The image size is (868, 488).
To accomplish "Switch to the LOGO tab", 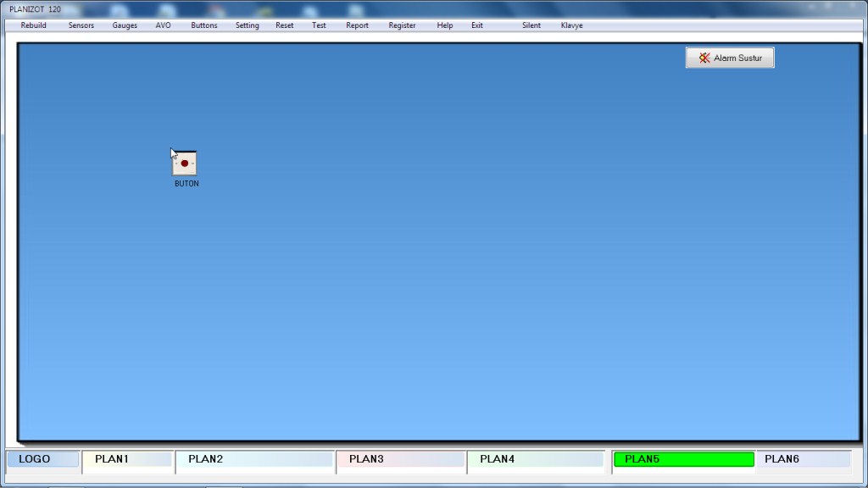I will point(42,459).
